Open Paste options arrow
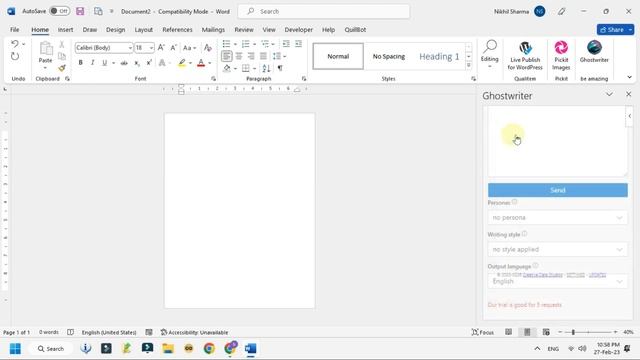Image resolution: width=640 pixels, height=360 pixels. (x=45, y=67)
